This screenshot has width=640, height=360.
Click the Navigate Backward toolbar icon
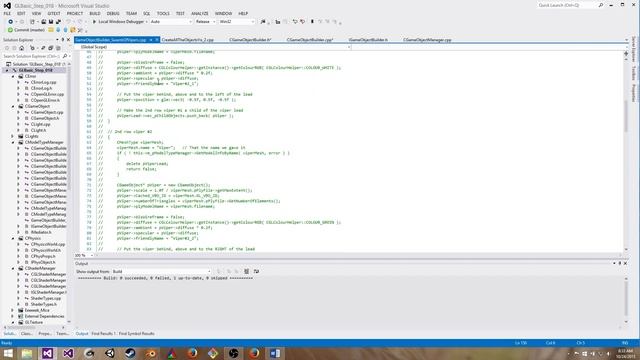pos(11,22)
